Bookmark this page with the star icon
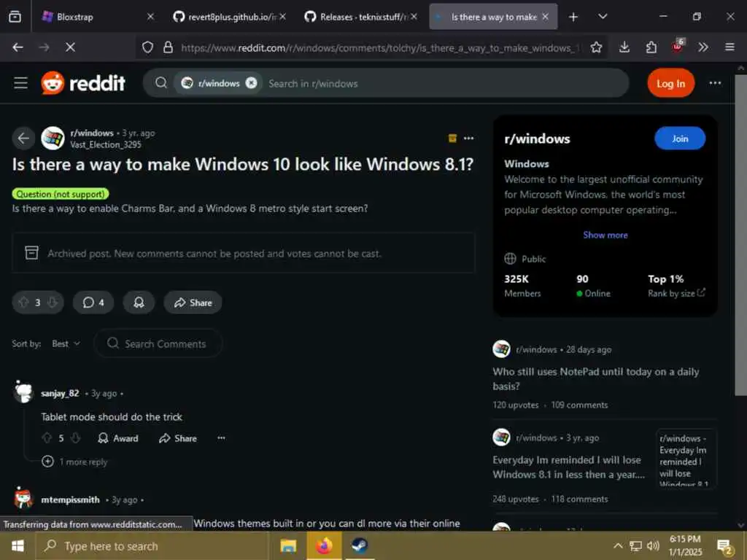 [596, 47]
